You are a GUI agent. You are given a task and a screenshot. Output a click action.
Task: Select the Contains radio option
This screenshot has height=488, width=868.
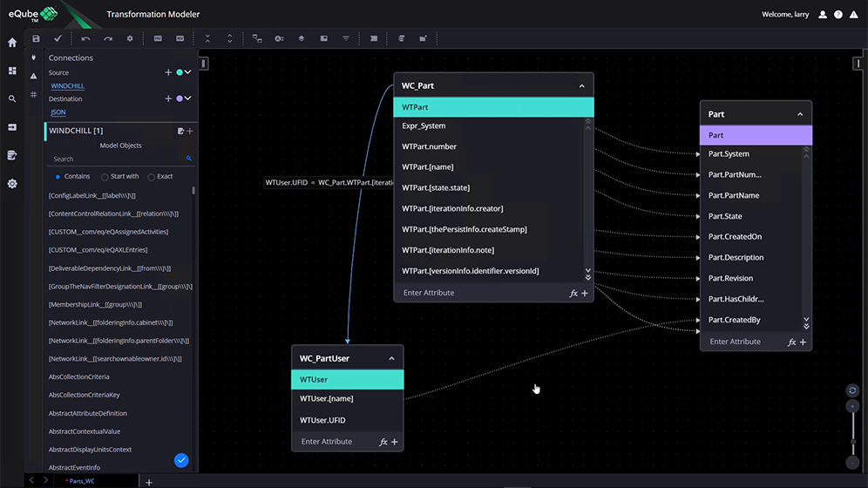pos(58,177)
